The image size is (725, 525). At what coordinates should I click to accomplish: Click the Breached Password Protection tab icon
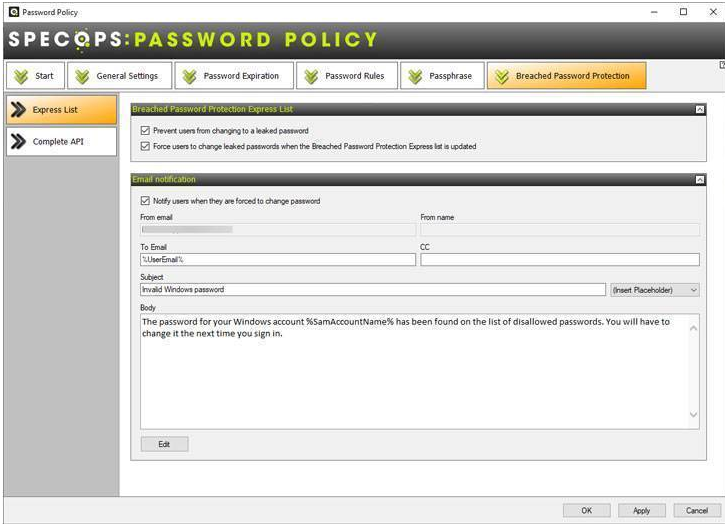[x=501, y=76]
